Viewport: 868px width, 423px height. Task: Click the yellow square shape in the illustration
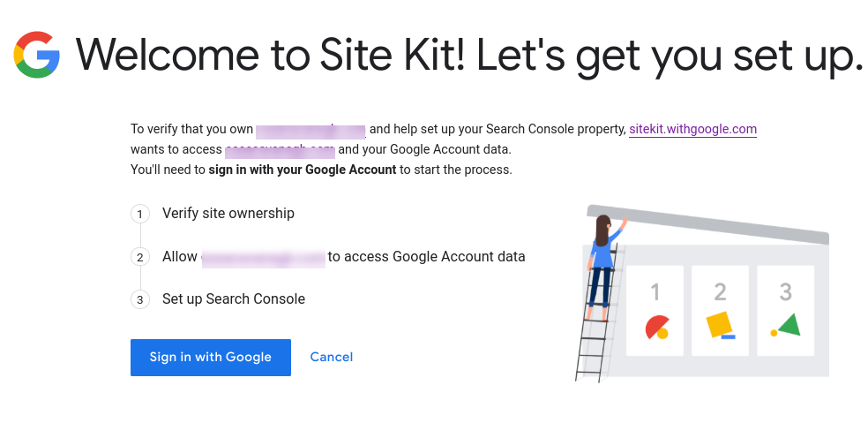point(720,324)
